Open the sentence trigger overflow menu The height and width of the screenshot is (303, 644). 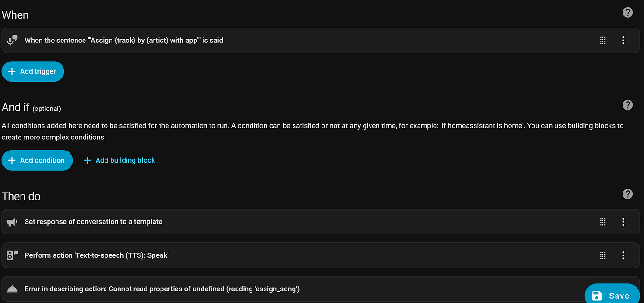click(x=623, y=40)
